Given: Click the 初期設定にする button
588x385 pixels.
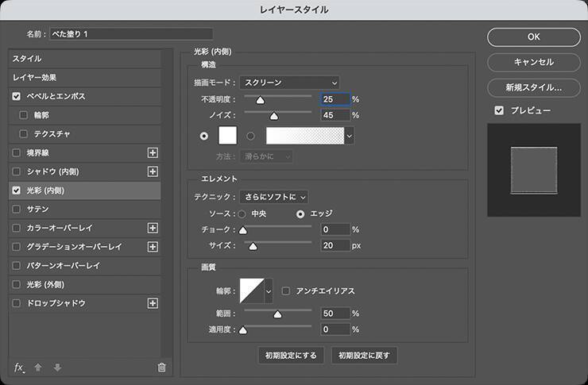Looking at the screenshot, I should (x=291, y=356).
